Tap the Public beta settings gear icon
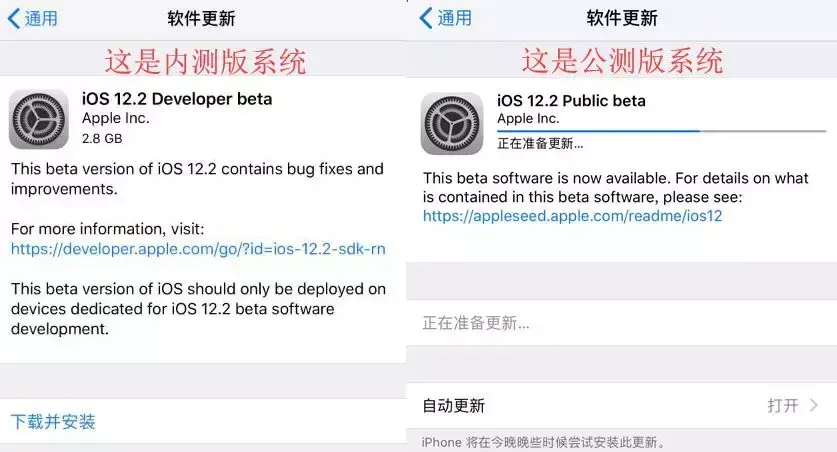This screenshot has height=452, width=837. 452,123
